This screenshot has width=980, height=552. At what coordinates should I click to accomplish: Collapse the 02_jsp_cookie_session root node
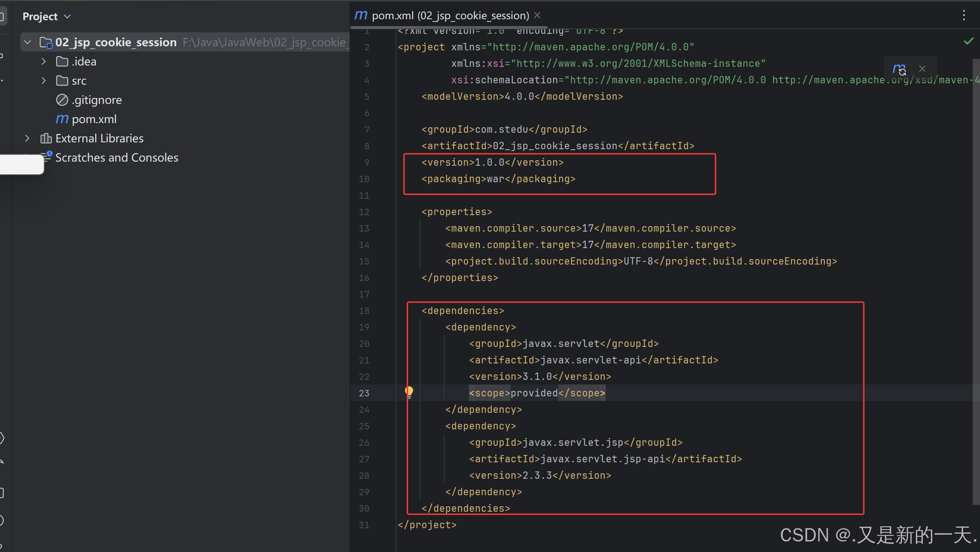click(28, 42)
